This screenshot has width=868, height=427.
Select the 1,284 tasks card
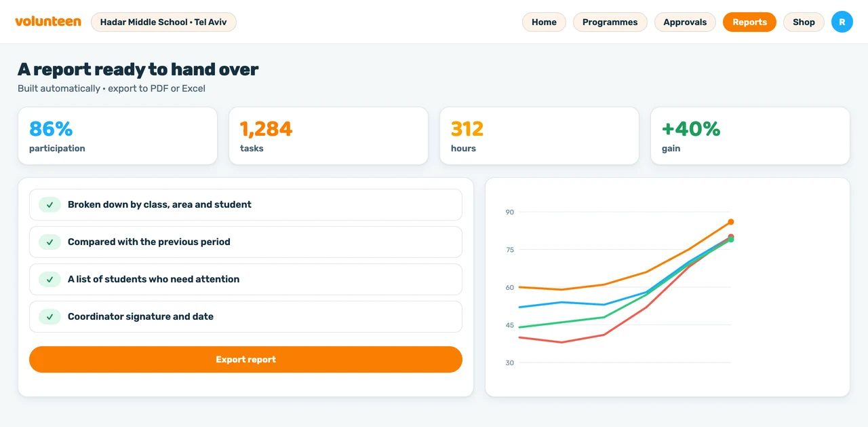click(x=328, y=136)
